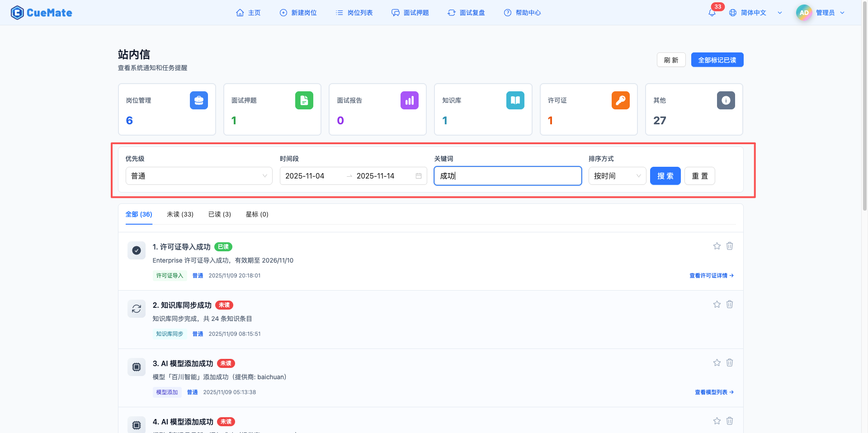
Task: Star the 许可证导入成功 message
Action: coord(717,246)
